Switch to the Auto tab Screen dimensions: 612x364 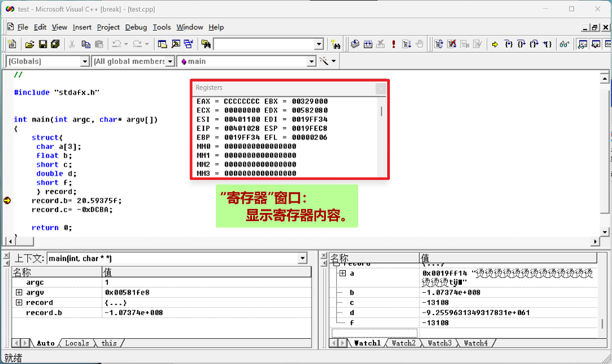click(x=45, y=343)
